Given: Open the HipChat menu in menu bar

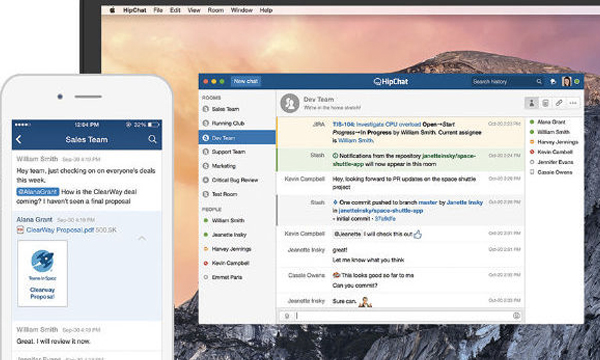Looking at the screenshot, I should 134,10.
